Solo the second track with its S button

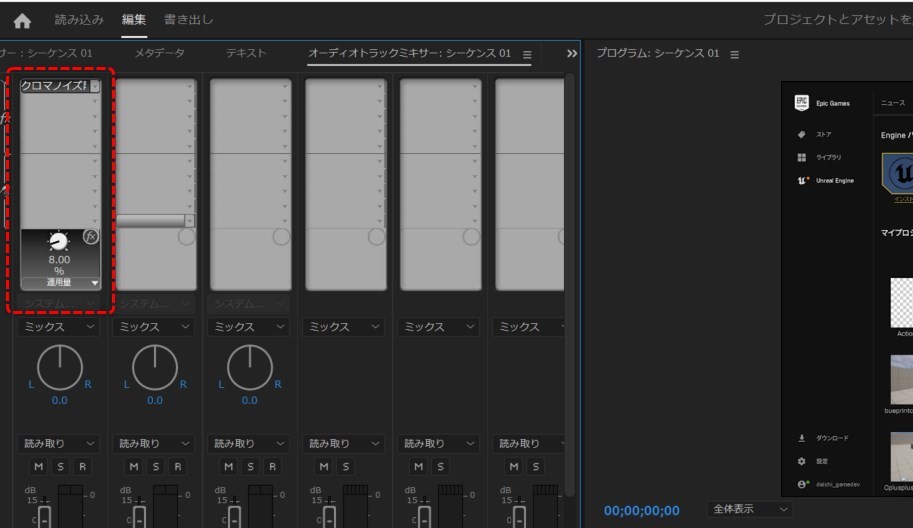[155, 466]
